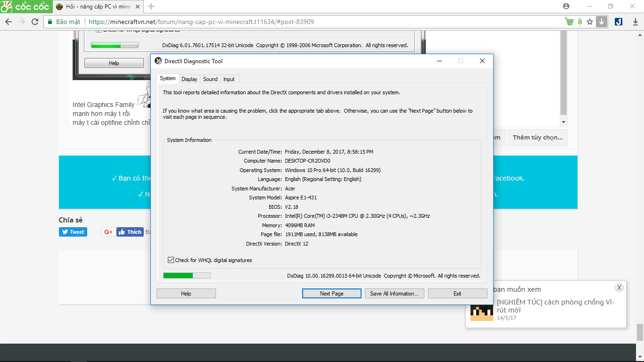Open the browser downloads arrow icon

tap(636, 22)
